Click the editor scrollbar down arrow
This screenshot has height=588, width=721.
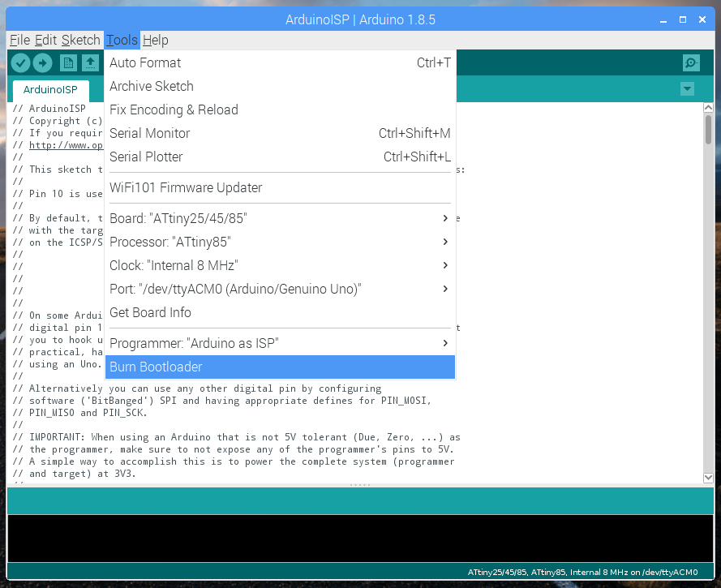[708, 478]
